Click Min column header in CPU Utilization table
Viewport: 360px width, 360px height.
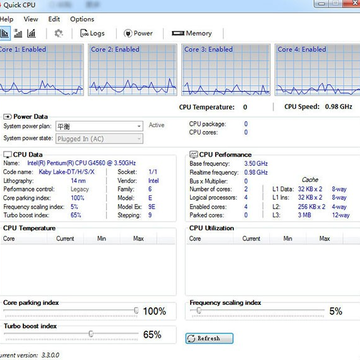288,239
